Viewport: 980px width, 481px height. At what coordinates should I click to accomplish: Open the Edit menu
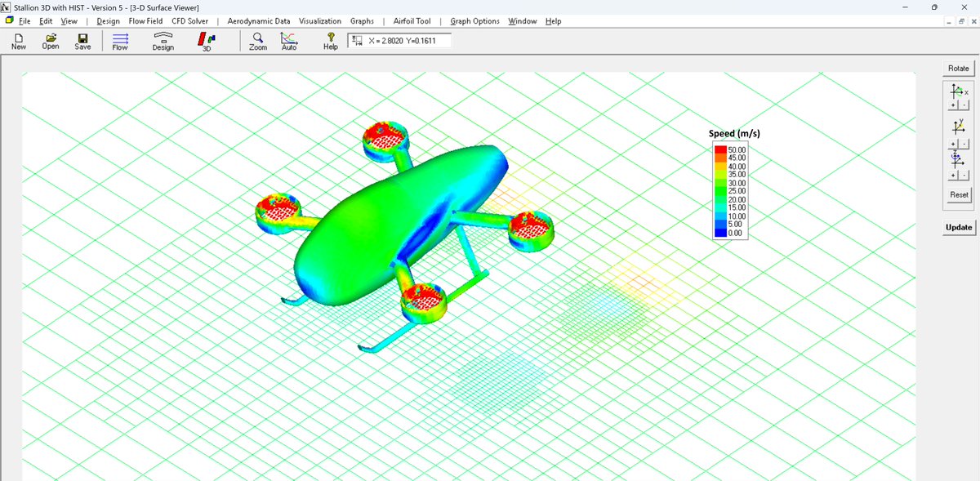pyautogui.click(x=46, y=21)
